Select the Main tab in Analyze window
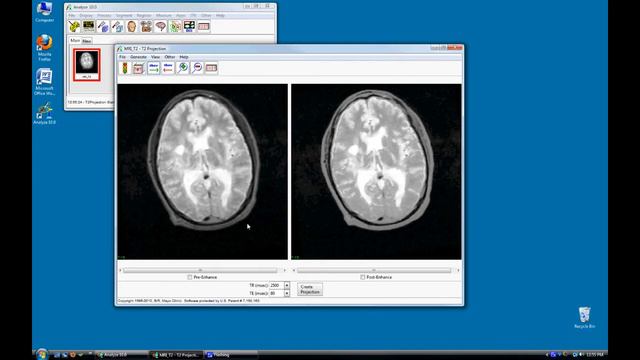 click(x=75, y=40)
